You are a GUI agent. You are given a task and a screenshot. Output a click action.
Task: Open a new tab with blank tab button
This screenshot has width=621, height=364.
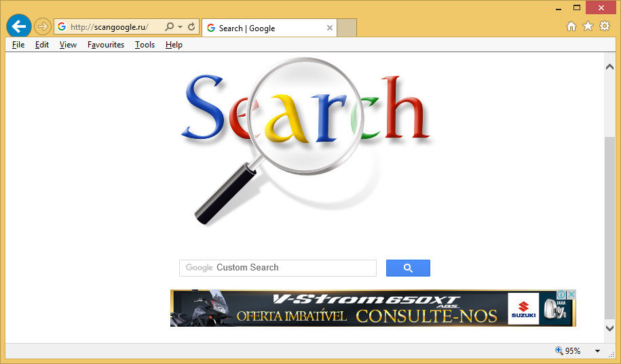(x=347, y=28)
